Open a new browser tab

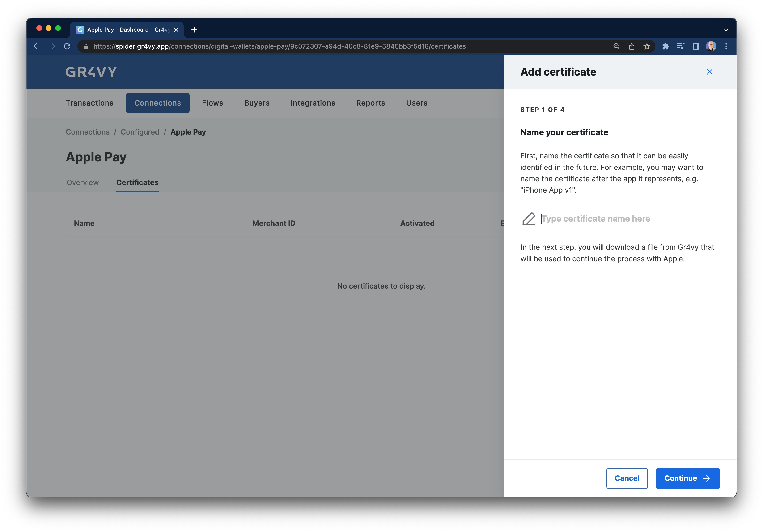pyautogui.click(x=194, y=30)
